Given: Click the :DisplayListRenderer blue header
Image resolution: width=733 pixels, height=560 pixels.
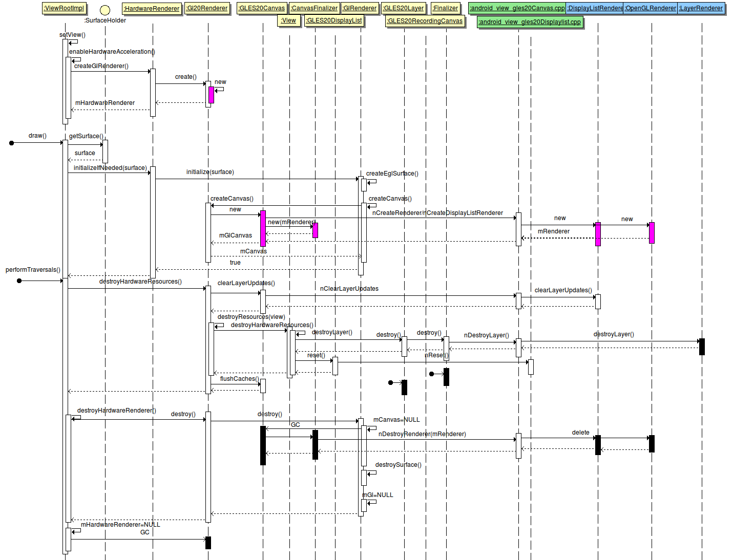Looking at the screenshot, I should point(595,8).
